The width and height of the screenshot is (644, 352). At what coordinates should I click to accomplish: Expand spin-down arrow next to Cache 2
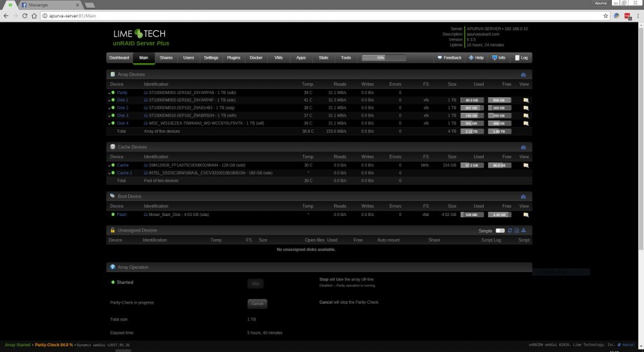point(109,173)
